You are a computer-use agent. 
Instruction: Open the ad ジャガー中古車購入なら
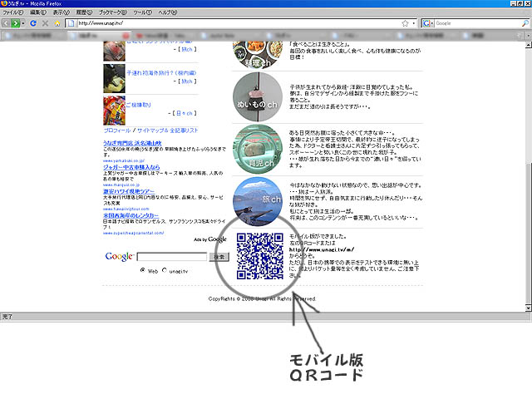point(131,167)
